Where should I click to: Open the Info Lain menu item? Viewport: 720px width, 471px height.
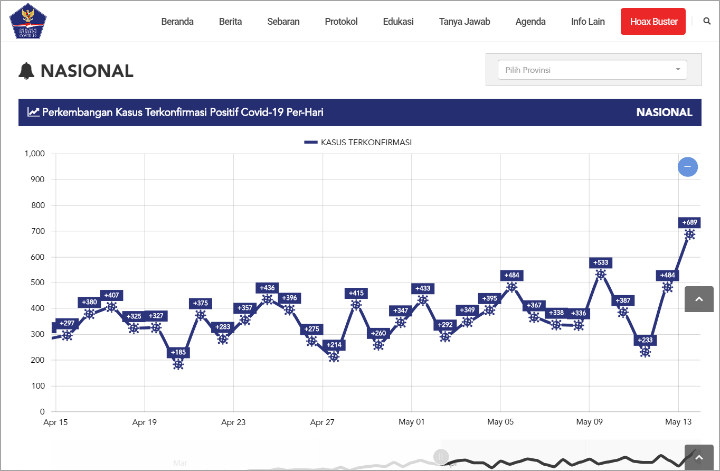coord(588,22)
